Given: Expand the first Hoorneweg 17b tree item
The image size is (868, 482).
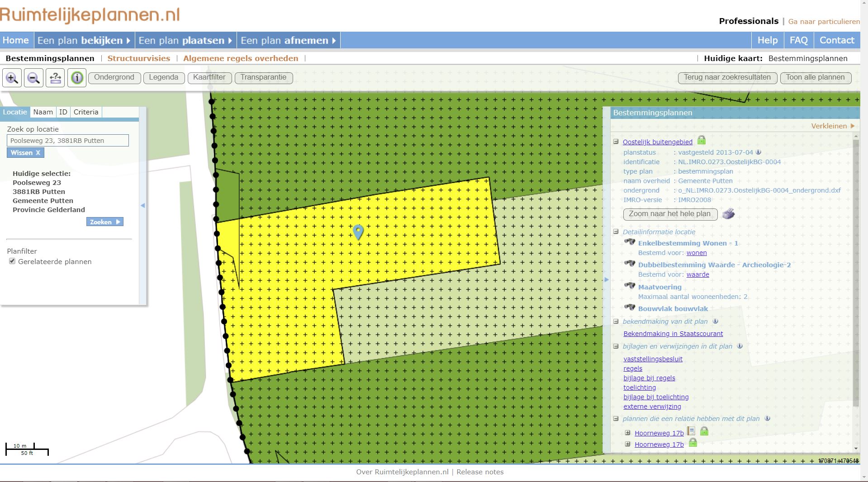Looking at the screenshot, I should 627,433.
